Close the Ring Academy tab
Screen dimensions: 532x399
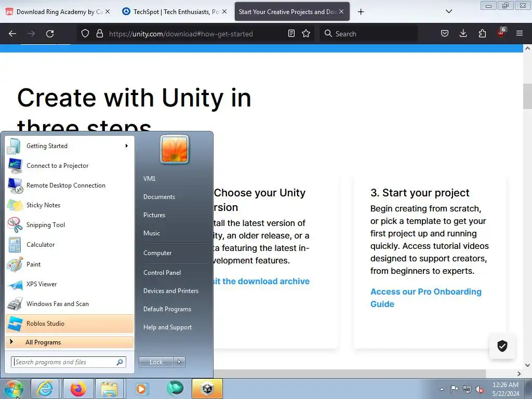click(x=108, y=11)
